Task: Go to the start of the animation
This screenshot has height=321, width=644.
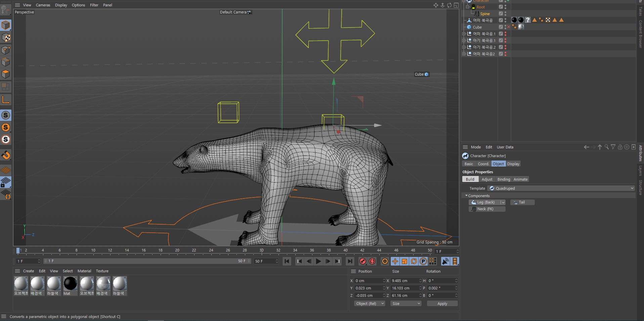Action: 287,261
